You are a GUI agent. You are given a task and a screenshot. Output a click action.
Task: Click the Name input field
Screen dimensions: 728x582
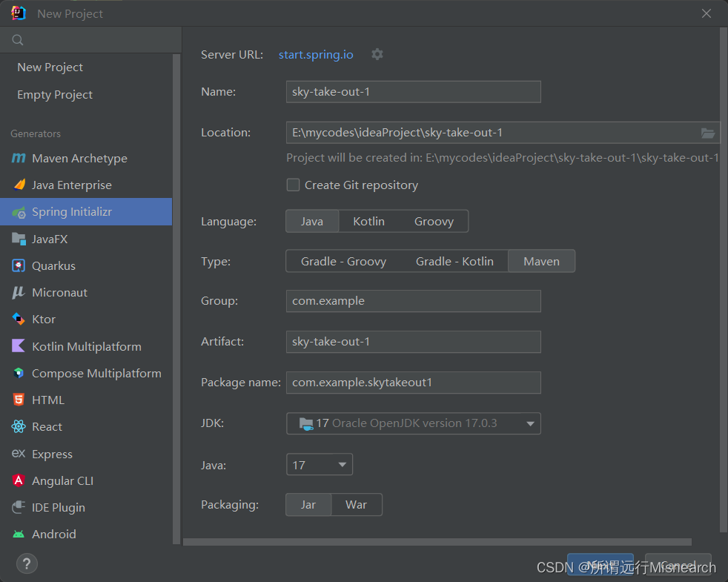[x=413, y=92]
